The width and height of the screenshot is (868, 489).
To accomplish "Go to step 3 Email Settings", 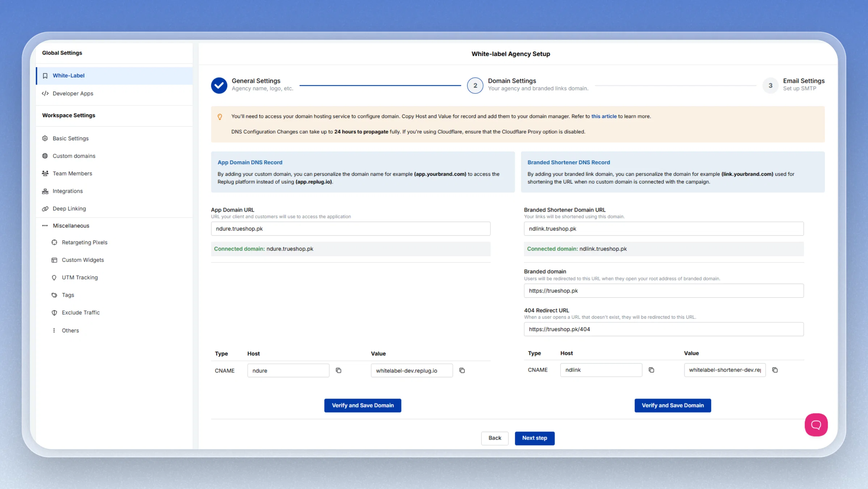I will pos(770,85).
